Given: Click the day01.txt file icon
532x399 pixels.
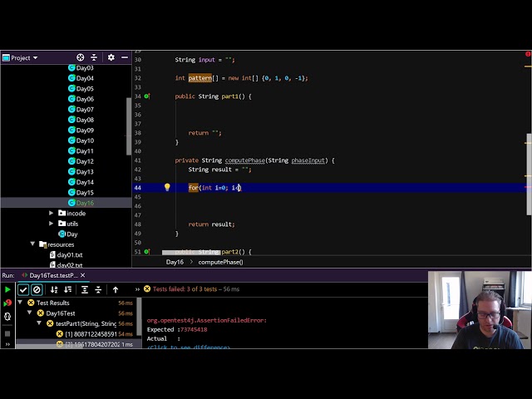Looking at the screenshot, I should [52, 255].
